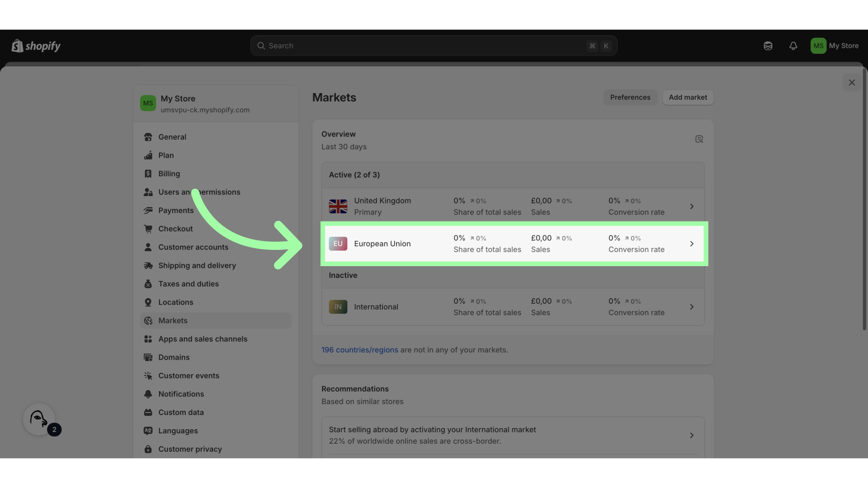This screenshot has height=488, width=868.
Task: Open Taxes and duties settings
Action: (x=216, y=284)
